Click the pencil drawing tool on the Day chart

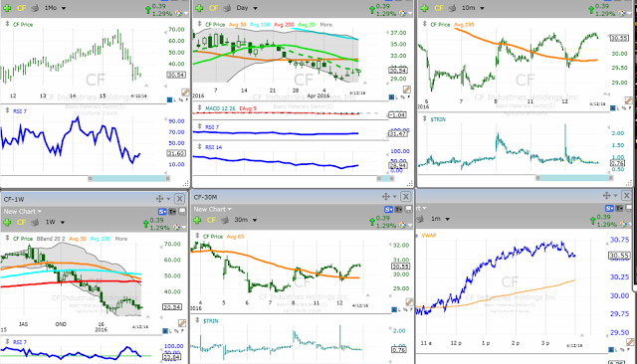click(x=407, y=90)
